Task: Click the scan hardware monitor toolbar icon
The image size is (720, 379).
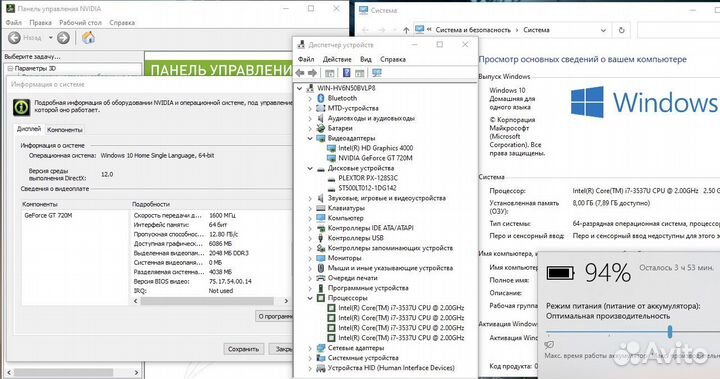Action: (377, 73)
